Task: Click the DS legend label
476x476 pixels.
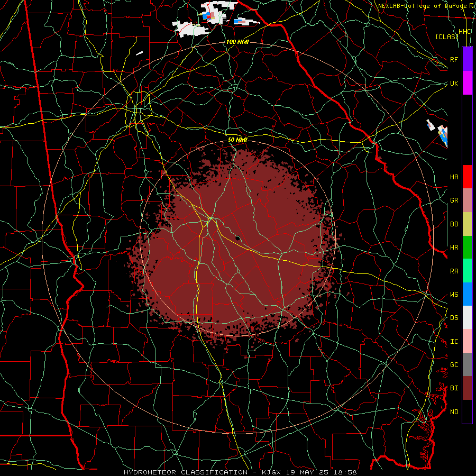Action: tap(454, 317)
